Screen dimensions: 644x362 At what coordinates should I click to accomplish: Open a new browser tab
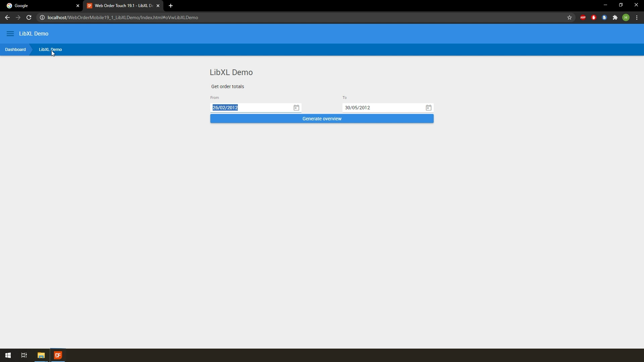click(x=171, y=6)
